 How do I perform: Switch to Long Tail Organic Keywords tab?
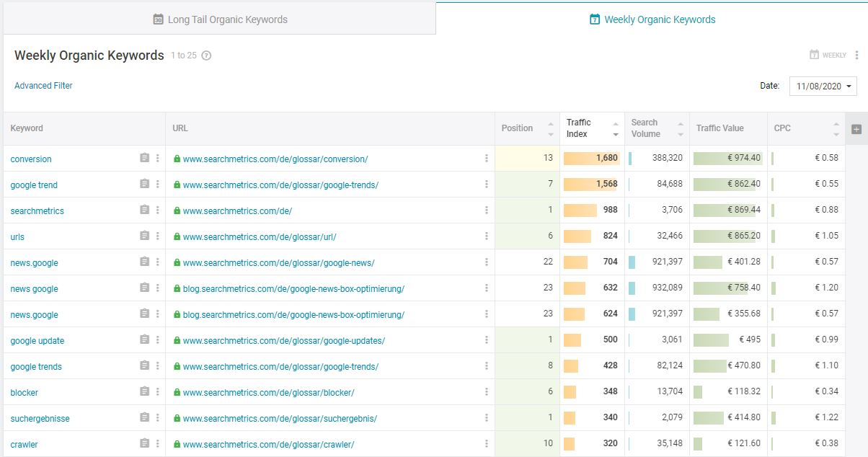(220, 19)
